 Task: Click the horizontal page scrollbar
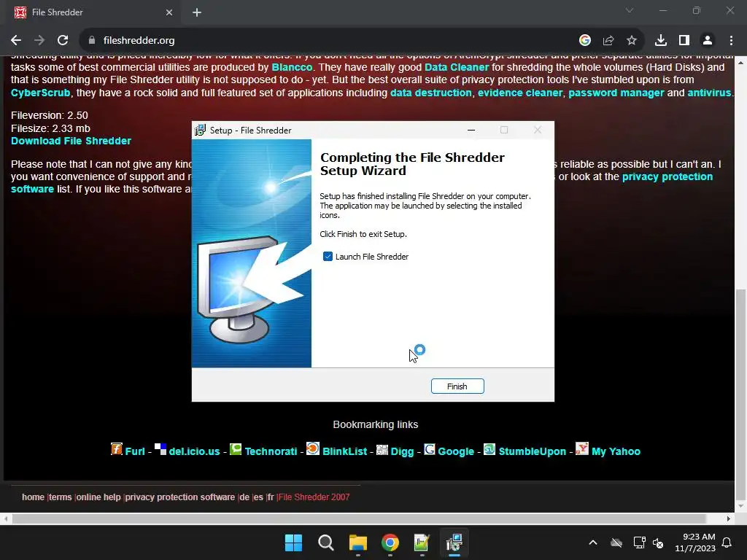point(359,518)
